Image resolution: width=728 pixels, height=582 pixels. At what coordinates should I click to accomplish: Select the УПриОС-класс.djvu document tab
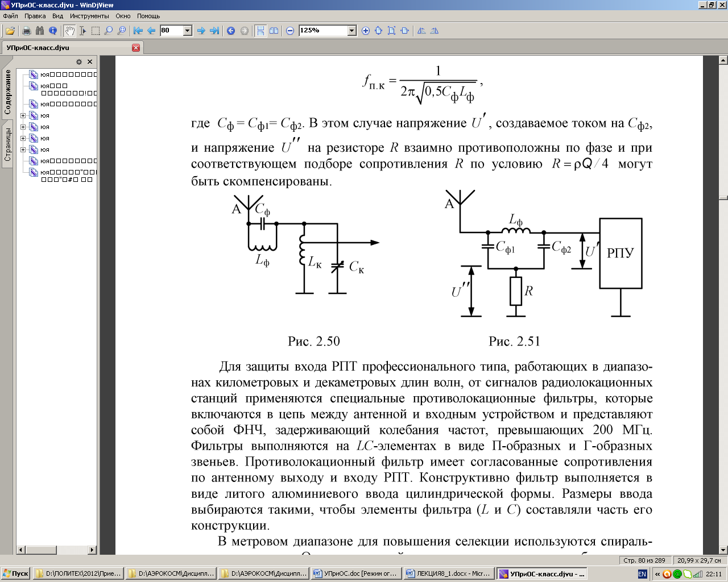(72, 48)
